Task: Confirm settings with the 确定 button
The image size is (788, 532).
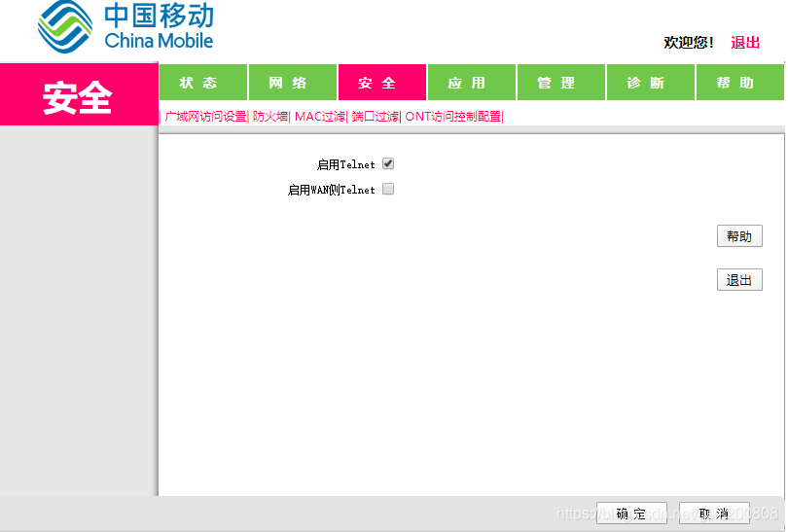Action: pos(631,514)
